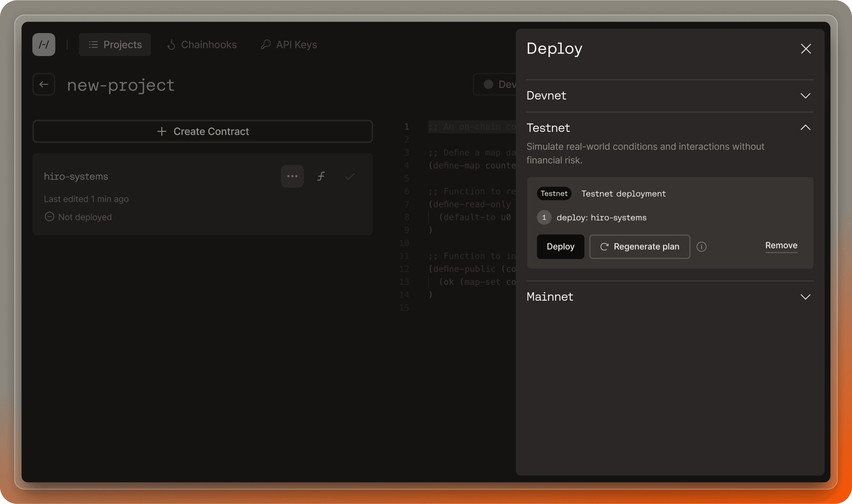This screenshot has width=852, height=504.
Task: Click the Create Contract button
Action: [203, 131]
